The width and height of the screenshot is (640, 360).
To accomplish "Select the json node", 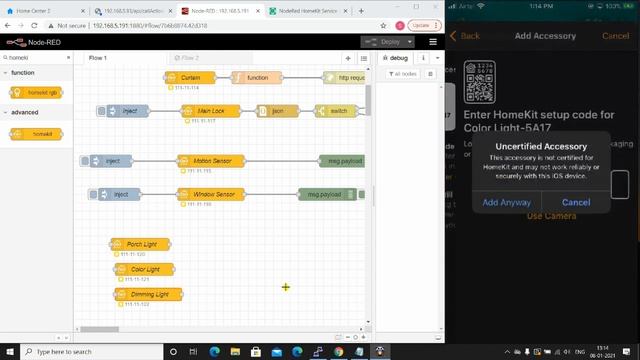I will pos(278,111).
